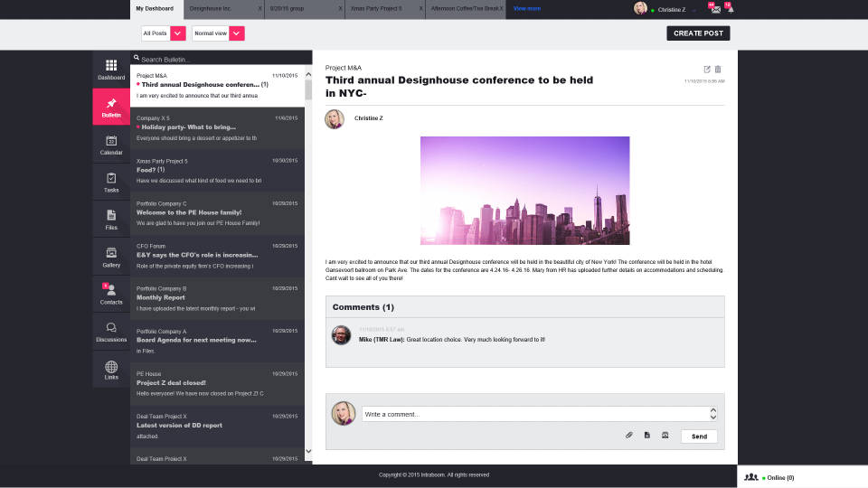The height and width of the screenshot is (488, 868).
Task: Open the mail envelope notifications
Action: click(x=715, y=9)
